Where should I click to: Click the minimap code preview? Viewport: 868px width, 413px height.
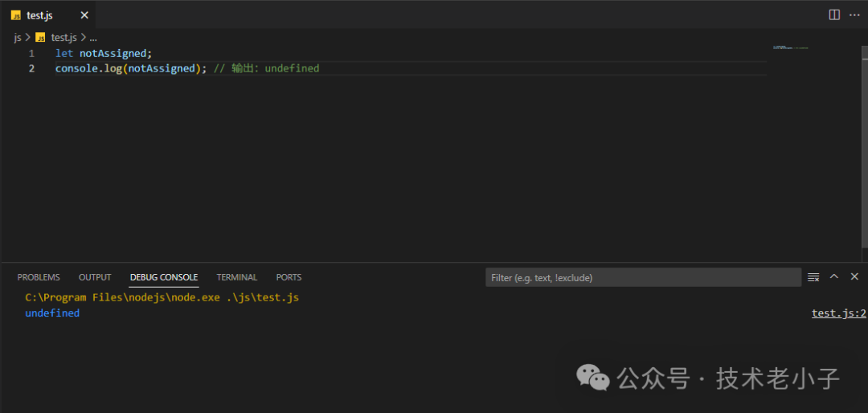[x=790, y=48]
